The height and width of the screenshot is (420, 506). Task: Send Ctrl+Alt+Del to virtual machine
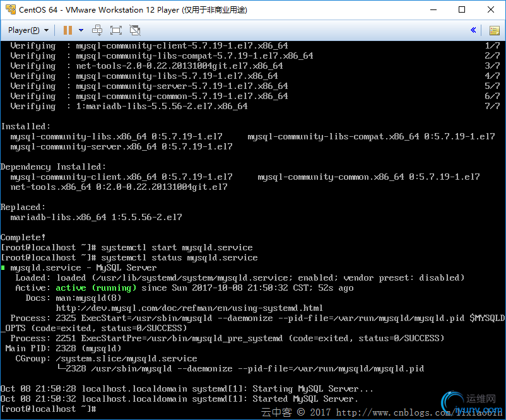97,30
